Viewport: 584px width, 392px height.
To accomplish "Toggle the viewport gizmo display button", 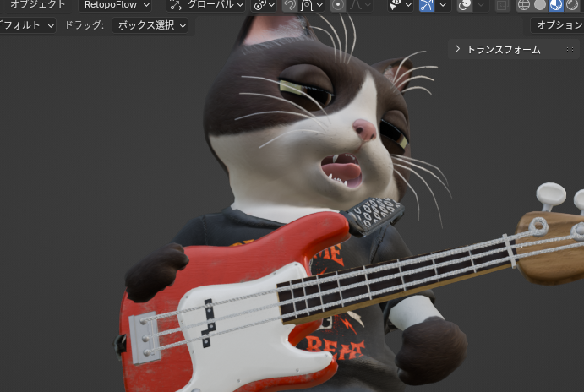I will coord(427,5).
